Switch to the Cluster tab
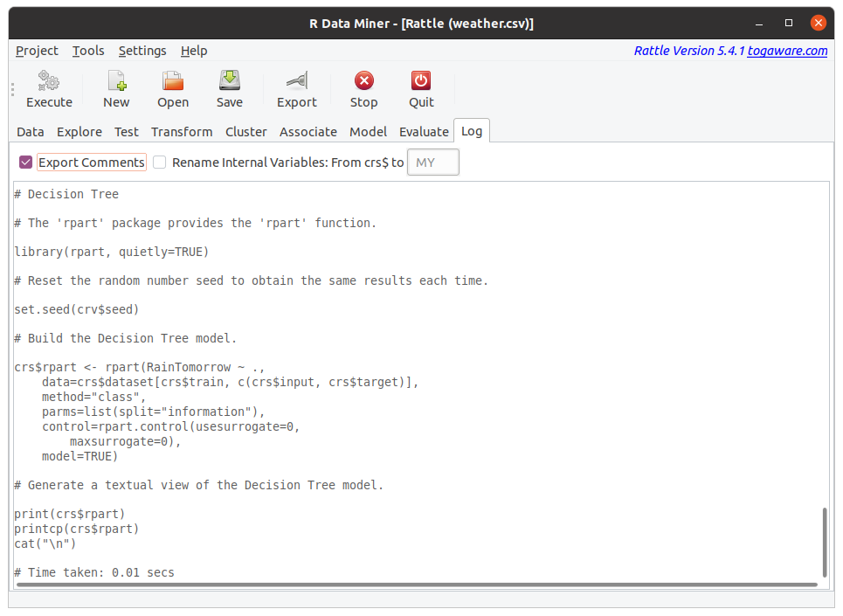Image resolution: width=843 pixels, height=616 pixels. click(246, 132)
